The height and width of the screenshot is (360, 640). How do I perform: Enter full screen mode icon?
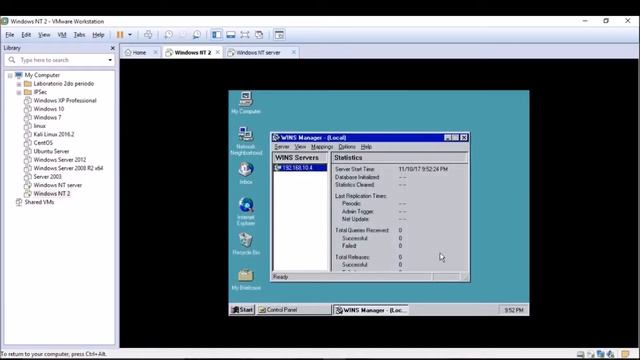[x=245, y=35]
